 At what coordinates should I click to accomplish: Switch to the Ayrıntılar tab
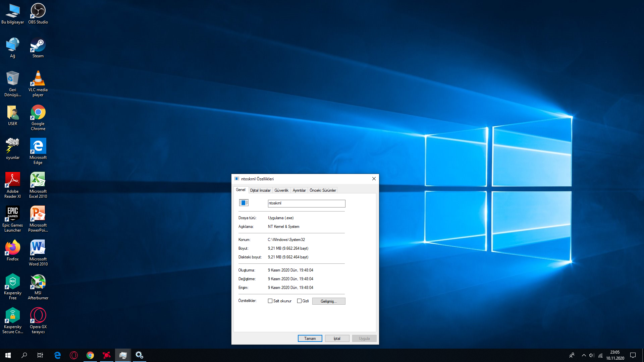tap(299, 190)
